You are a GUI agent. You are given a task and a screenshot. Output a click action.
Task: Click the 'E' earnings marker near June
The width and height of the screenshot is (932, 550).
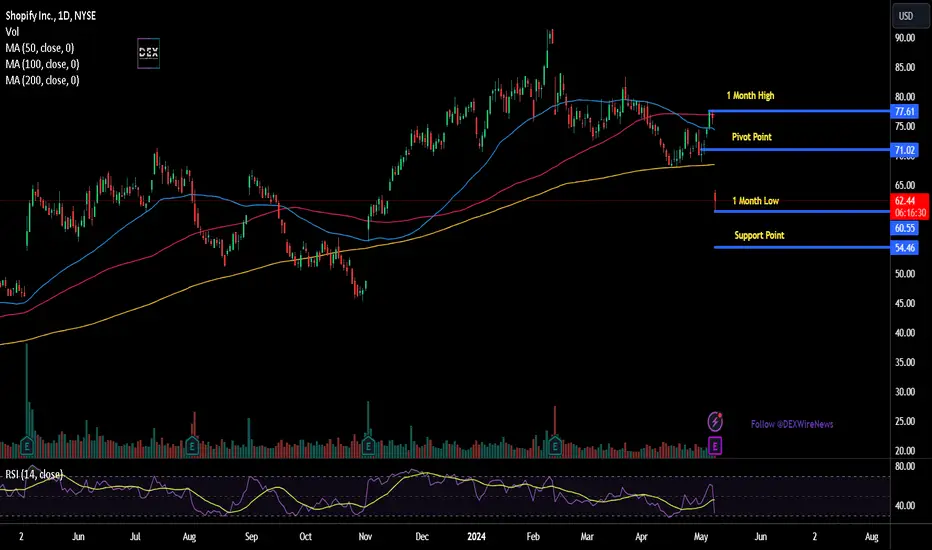(27, 445)
